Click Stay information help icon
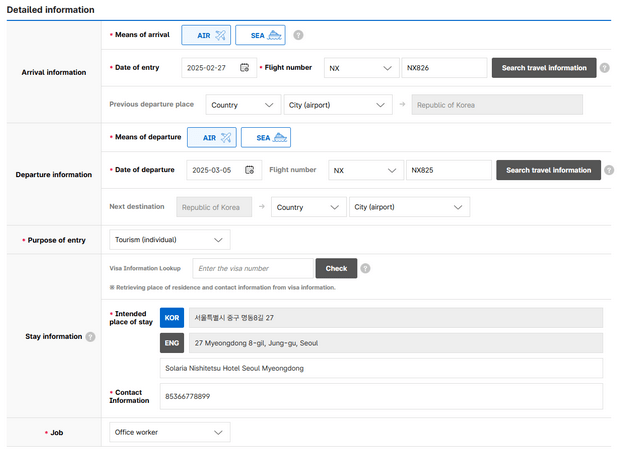The image size is (620, 451). click(91, 337)
